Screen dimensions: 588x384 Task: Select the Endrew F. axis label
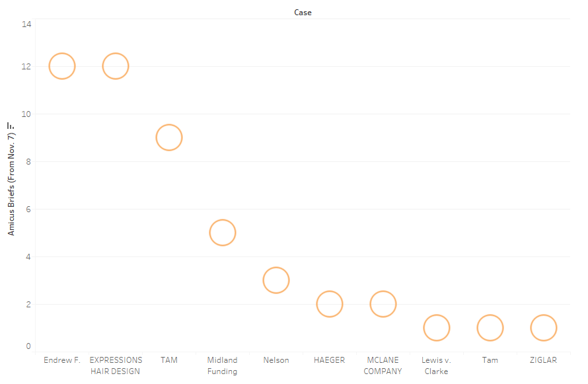pyautogui.click(x=62, y=360)
